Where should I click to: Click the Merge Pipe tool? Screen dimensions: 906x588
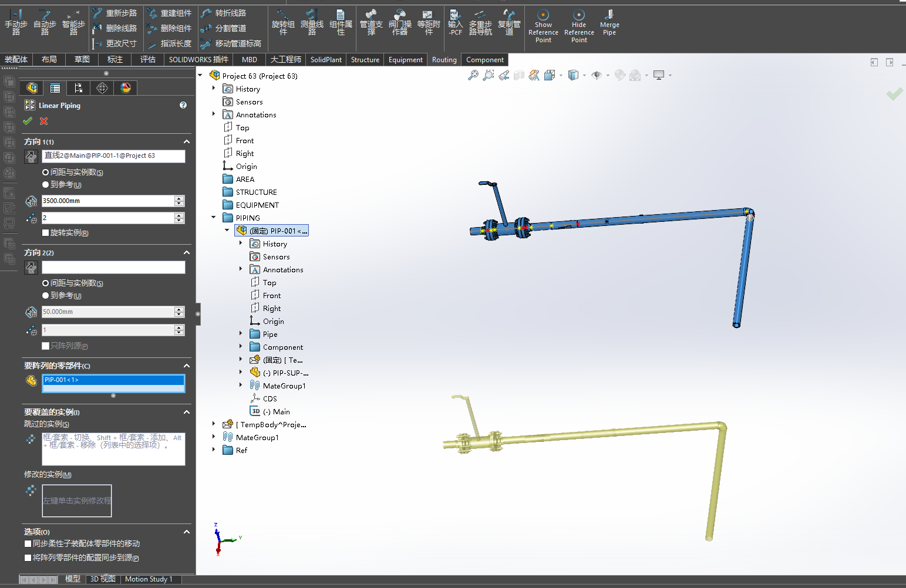[x=609, y=22]
